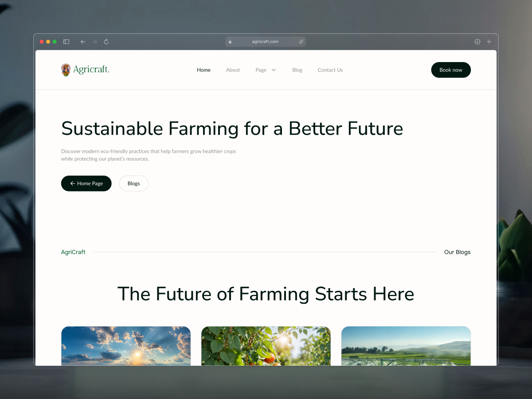The image size is (532, 399).
Task: Click the Home Page button with arrow
Action: point(86,183)
